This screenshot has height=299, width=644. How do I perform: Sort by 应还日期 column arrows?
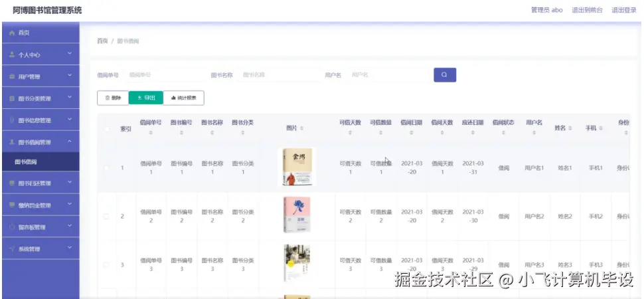point(473,133)
